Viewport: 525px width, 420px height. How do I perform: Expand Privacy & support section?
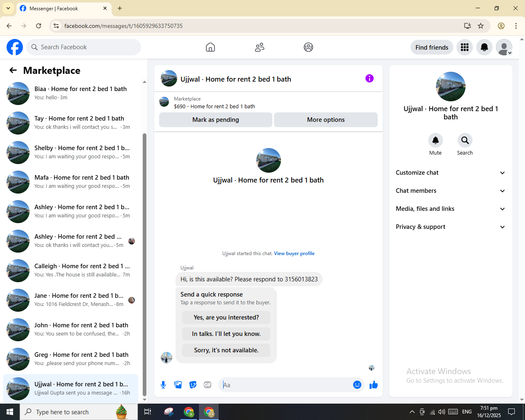[451, 227]
